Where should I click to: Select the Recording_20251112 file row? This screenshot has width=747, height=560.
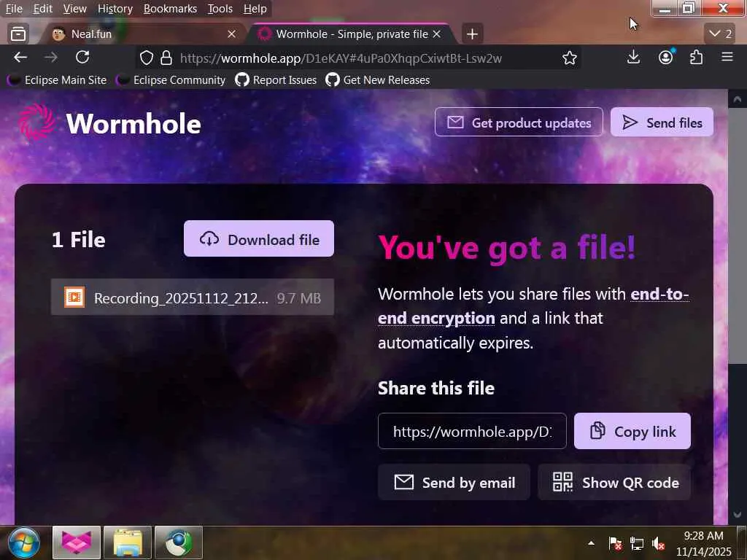[193, 297]
